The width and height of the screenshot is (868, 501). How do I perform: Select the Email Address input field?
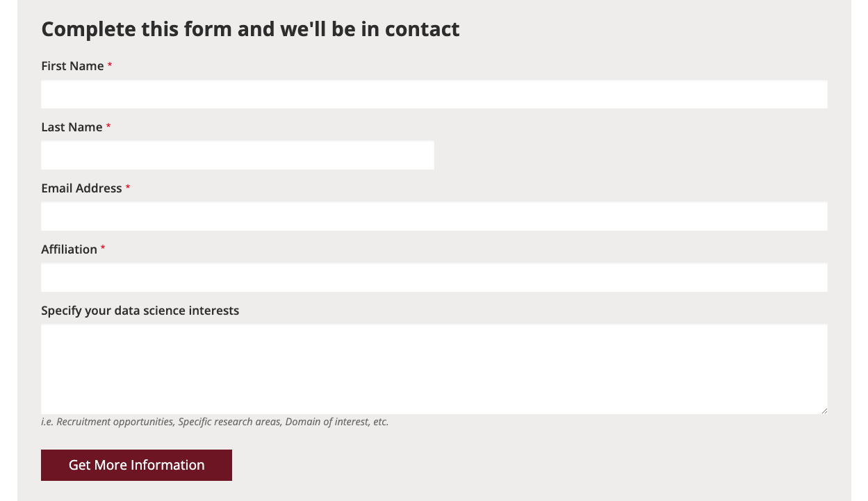click(x=434, y=217)
